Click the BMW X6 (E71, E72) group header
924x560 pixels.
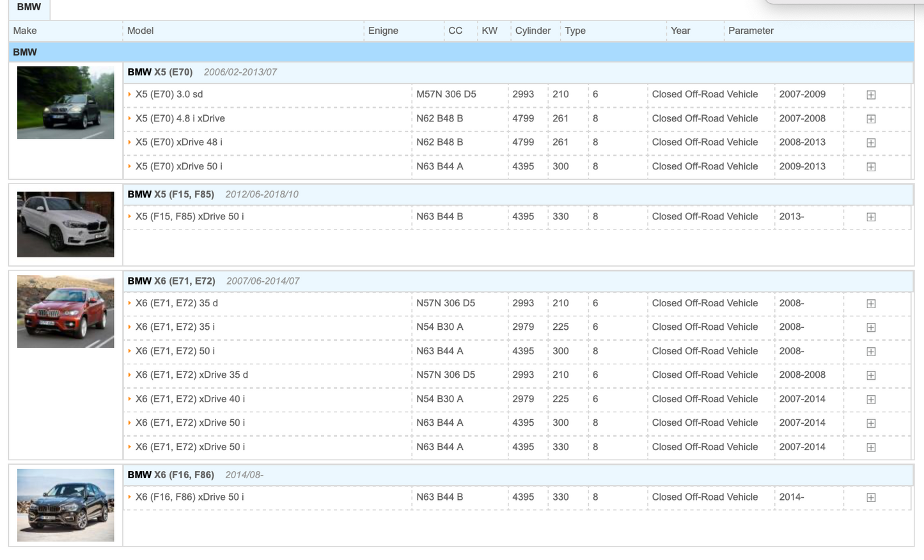click(x=518, y=281)
